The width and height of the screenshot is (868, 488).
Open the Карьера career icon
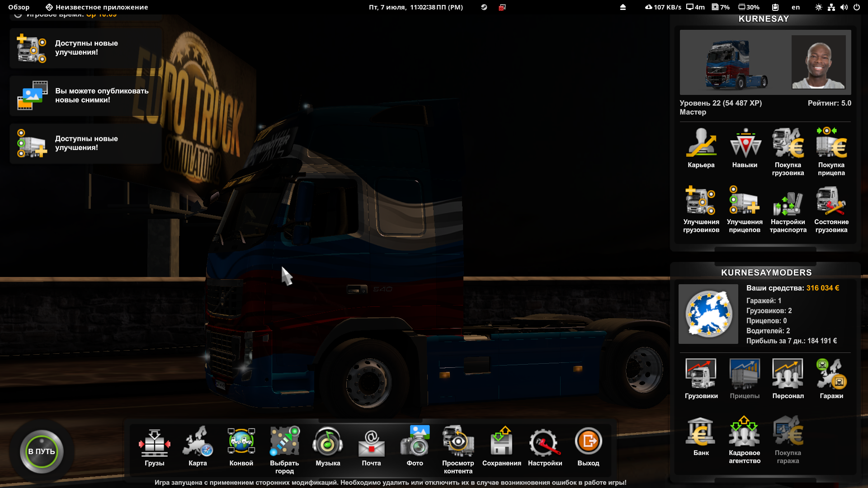pos(701,143)
